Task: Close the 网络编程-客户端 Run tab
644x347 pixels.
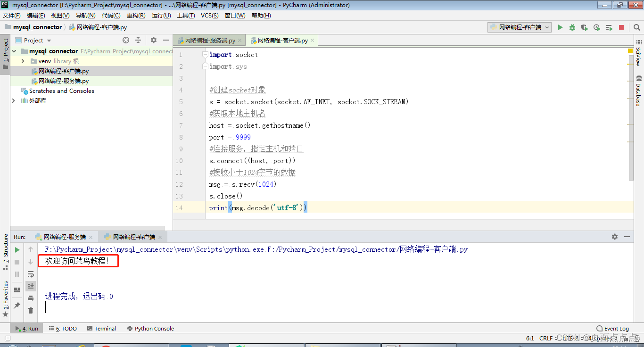Action: (x=161, y=237)
